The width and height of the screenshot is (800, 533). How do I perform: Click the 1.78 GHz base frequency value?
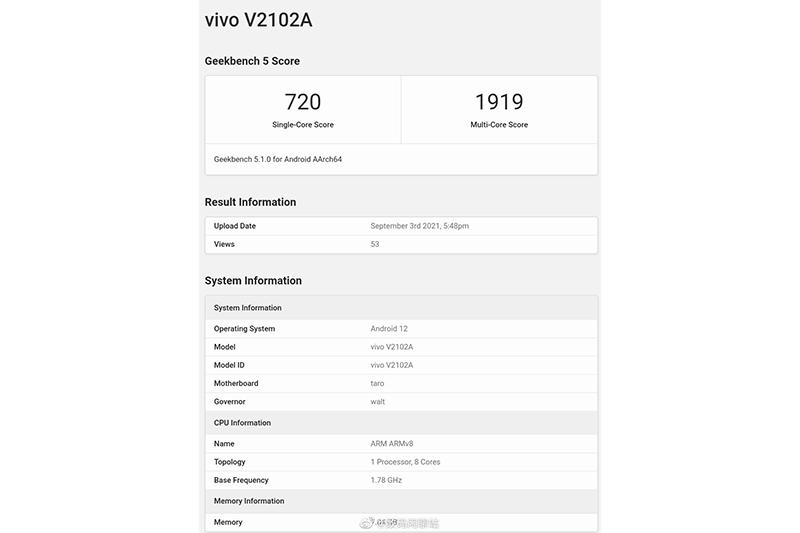point(388,480)
